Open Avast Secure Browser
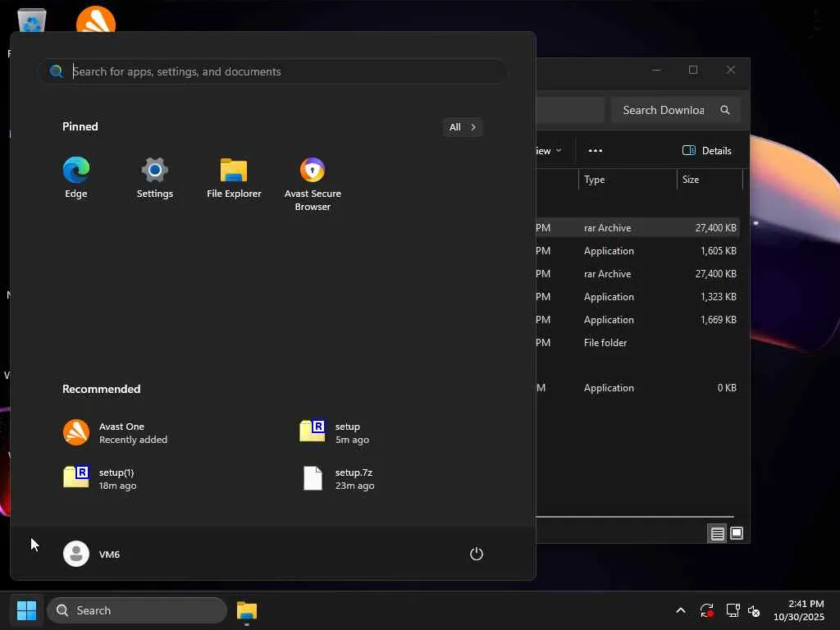Screen dimensions: 840x630 (x=313, y=184)
